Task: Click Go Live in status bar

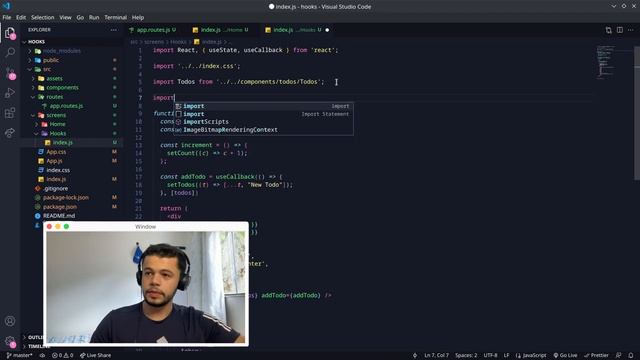Action: (x=565, y=356)
